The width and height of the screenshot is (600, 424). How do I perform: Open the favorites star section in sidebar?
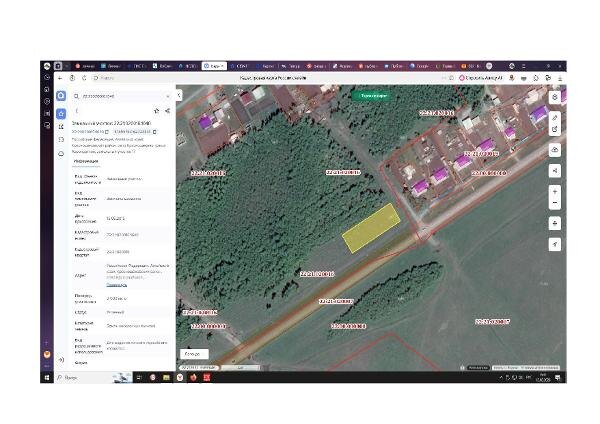point(61,114)
